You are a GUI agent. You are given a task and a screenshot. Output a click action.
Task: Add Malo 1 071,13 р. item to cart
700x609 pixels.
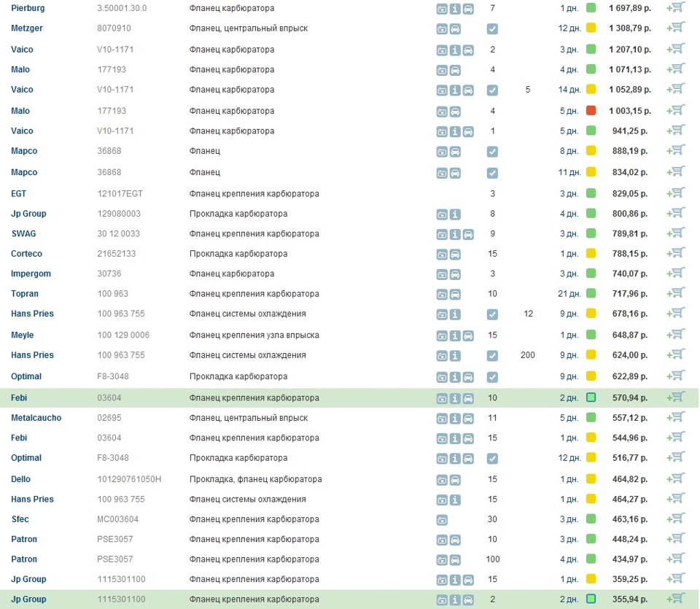click(x=676, y=69)
